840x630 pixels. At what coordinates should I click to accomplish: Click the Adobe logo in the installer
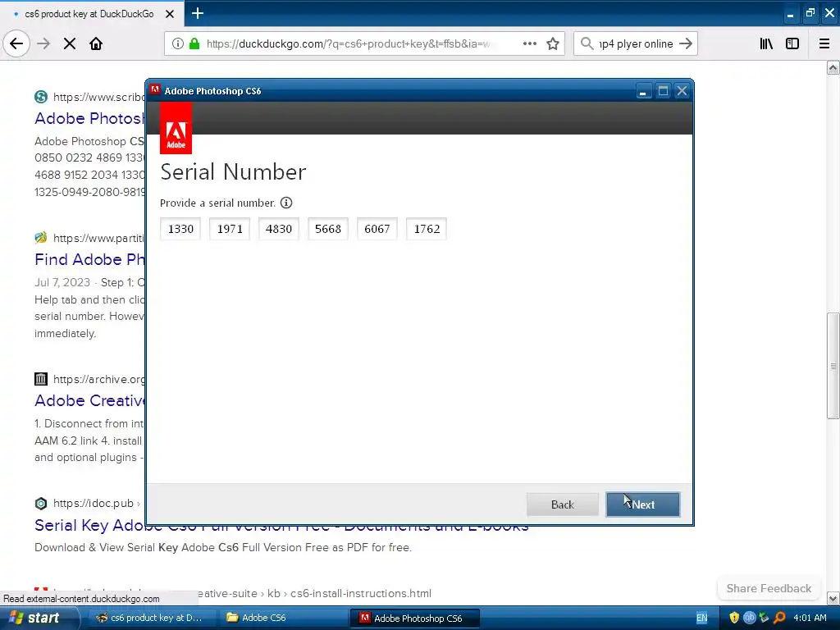point(176,128)
